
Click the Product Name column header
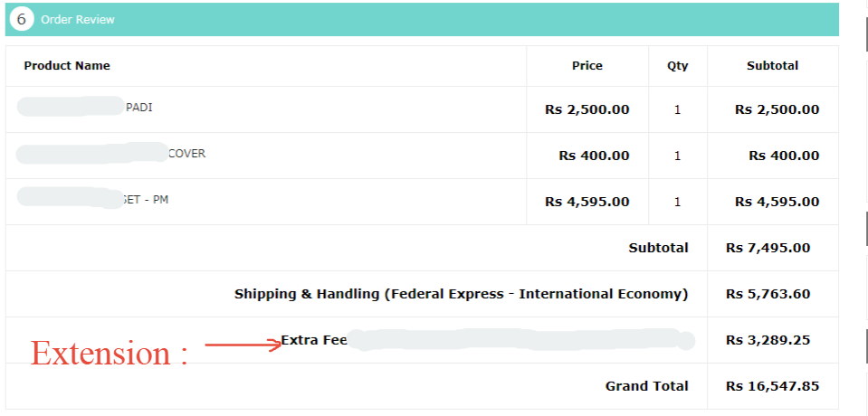[67, 66]
